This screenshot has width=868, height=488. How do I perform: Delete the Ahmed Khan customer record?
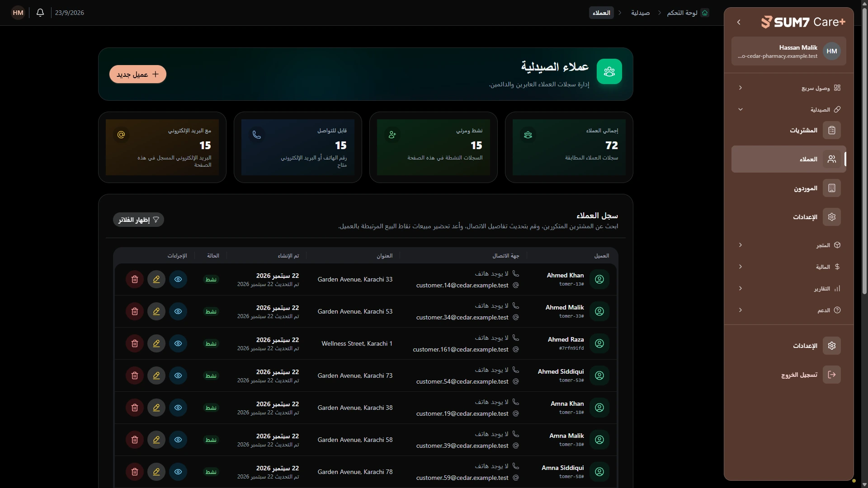click(135, 279)
